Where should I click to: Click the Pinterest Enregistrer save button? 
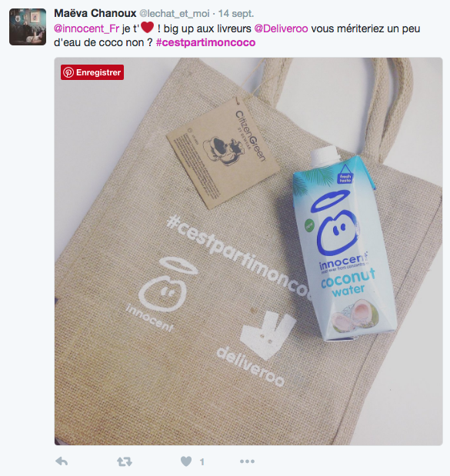click(92, 72)
